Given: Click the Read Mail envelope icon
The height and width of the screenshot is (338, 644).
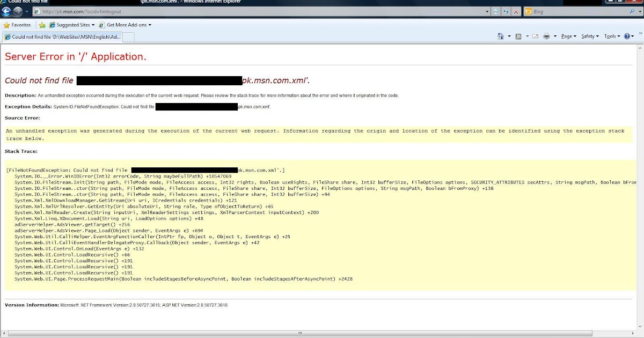Looking at the screenshot, I should [x=535, y=36].
